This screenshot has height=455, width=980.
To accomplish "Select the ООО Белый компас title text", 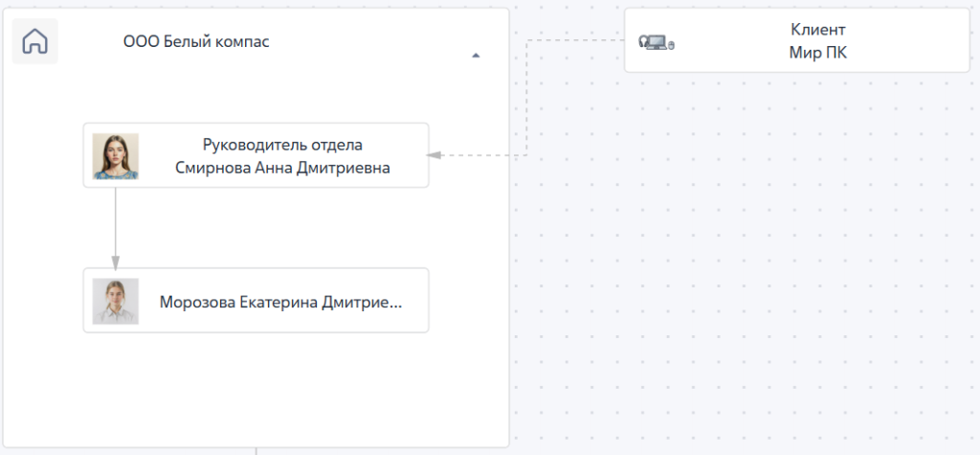I will point(196,41).
